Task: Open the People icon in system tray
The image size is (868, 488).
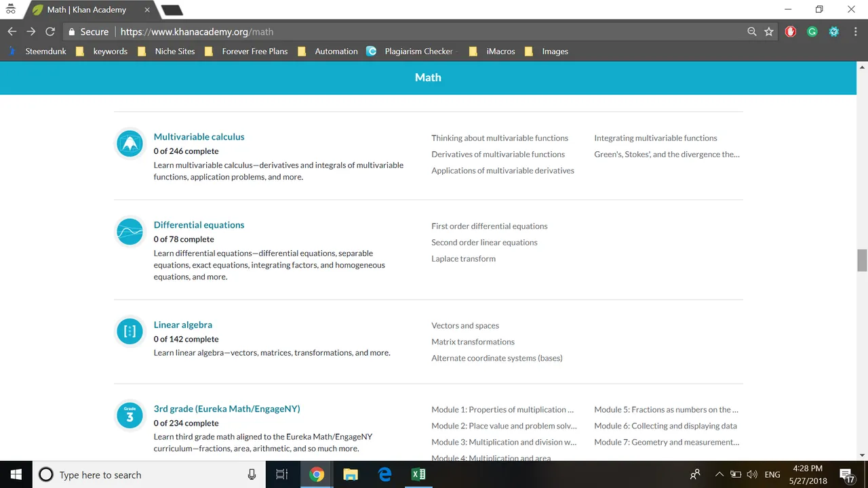Action: click(695, 474)
